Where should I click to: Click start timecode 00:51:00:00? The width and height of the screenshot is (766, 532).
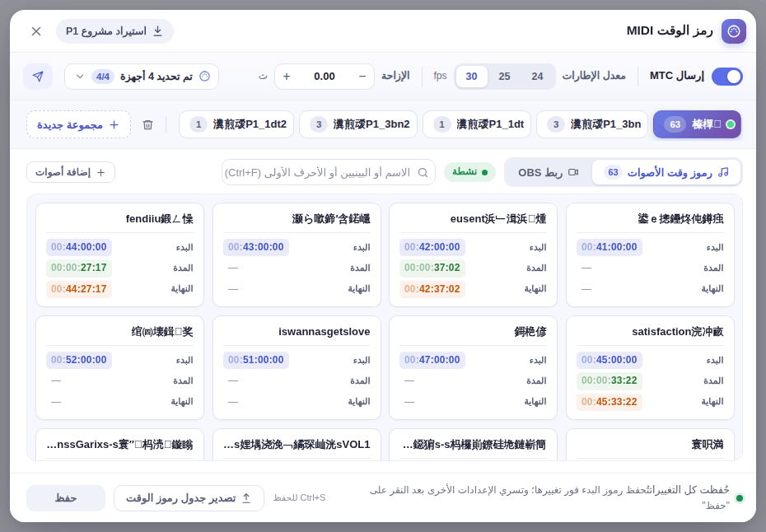[256, 360]
